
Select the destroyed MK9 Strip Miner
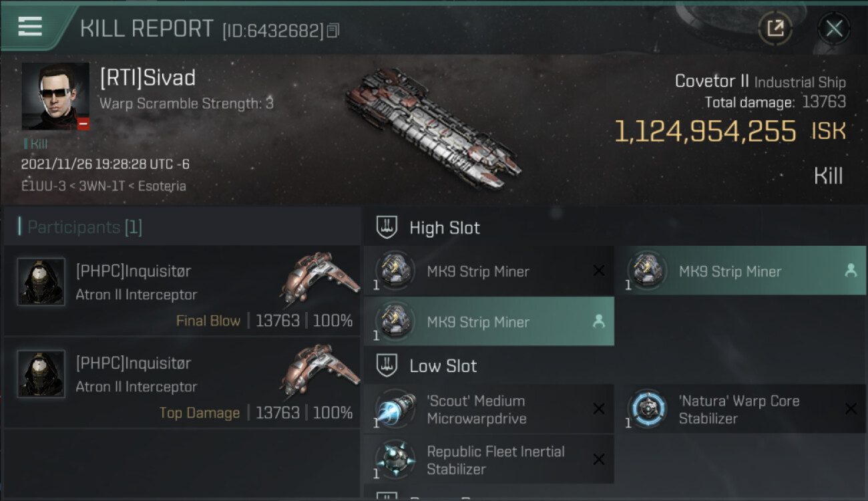[487, 271]
